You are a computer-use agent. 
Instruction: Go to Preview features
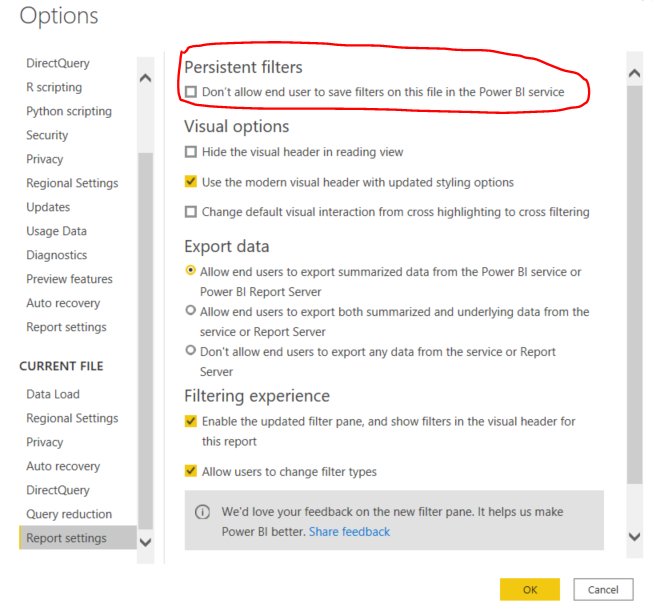69,279
